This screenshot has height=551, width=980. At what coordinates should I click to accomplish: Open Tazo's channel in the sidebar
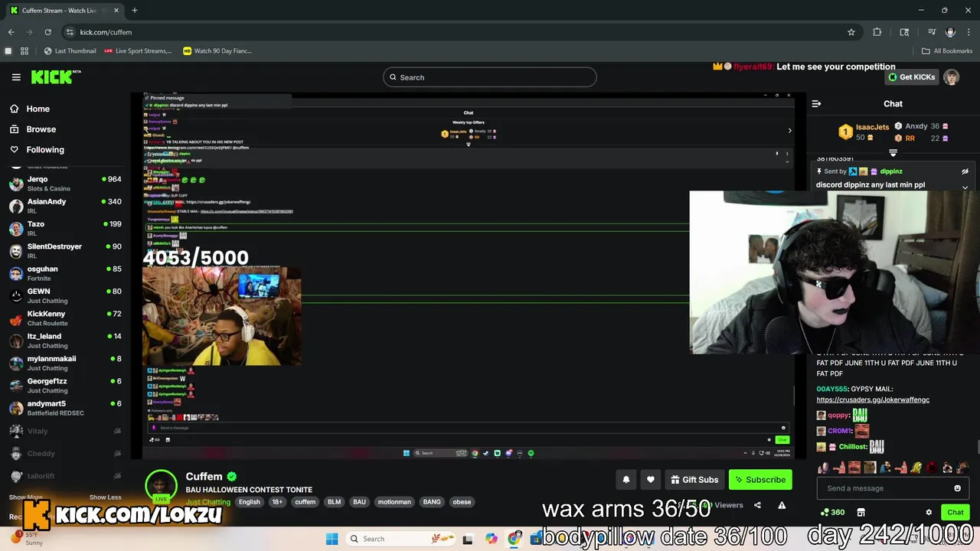[64, 228]
